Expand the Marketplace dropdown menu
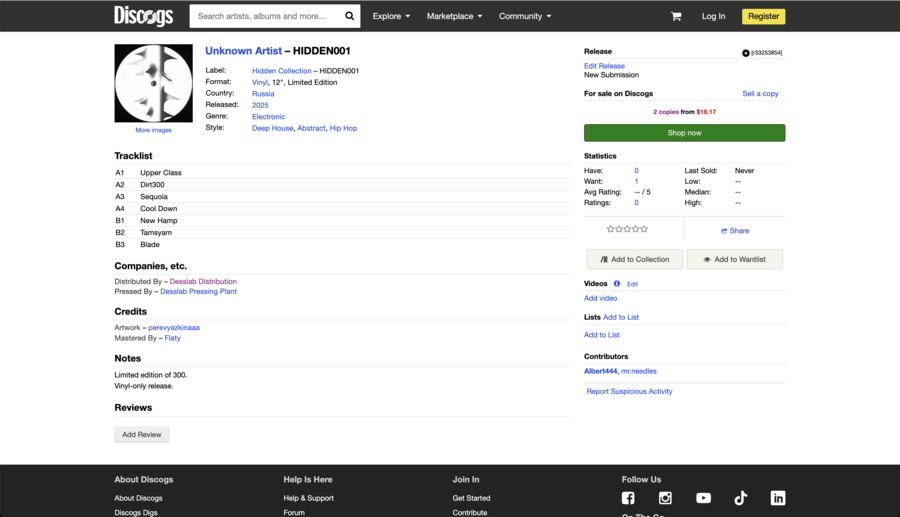900x517 pixels. pyautogui.click(x=454, y=16)
